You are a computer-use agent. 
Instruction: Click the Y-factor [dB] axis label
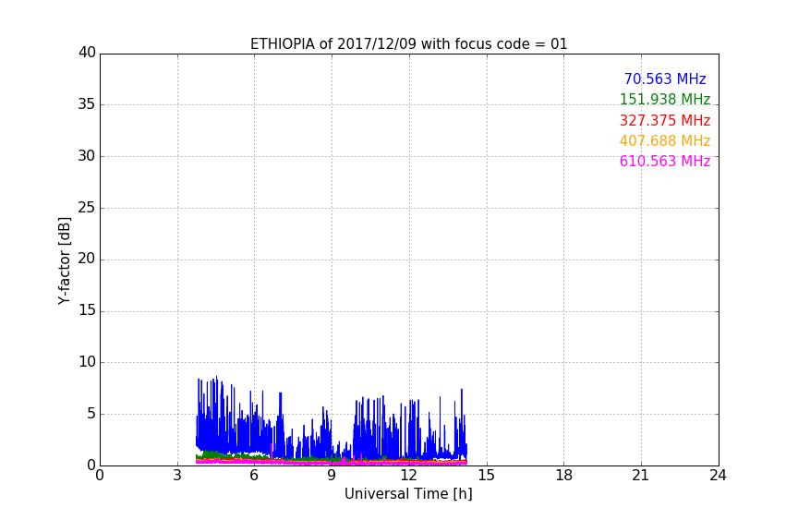tap(64, 260)
